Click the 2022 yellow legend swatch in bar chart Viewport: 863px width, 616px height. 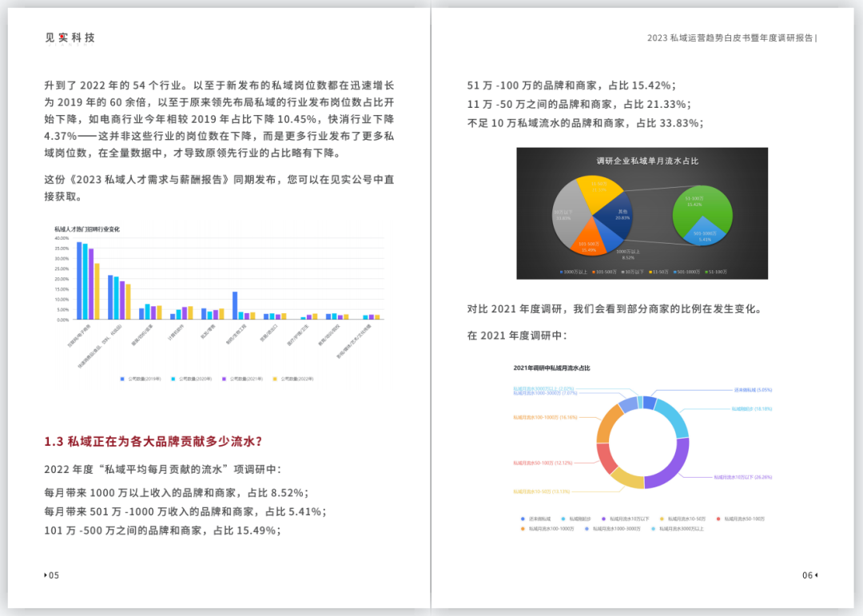[275, 379]
